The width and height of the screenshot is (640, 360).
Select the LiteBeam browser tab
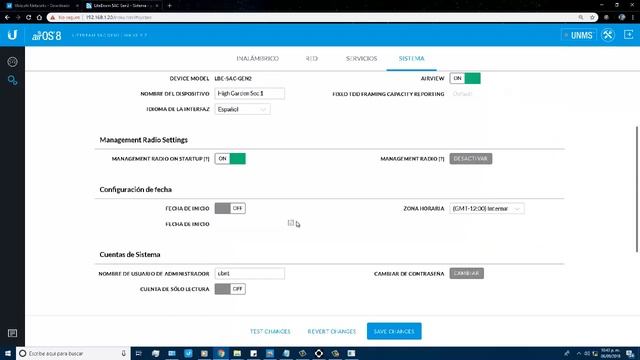click(x=122, y=6)
